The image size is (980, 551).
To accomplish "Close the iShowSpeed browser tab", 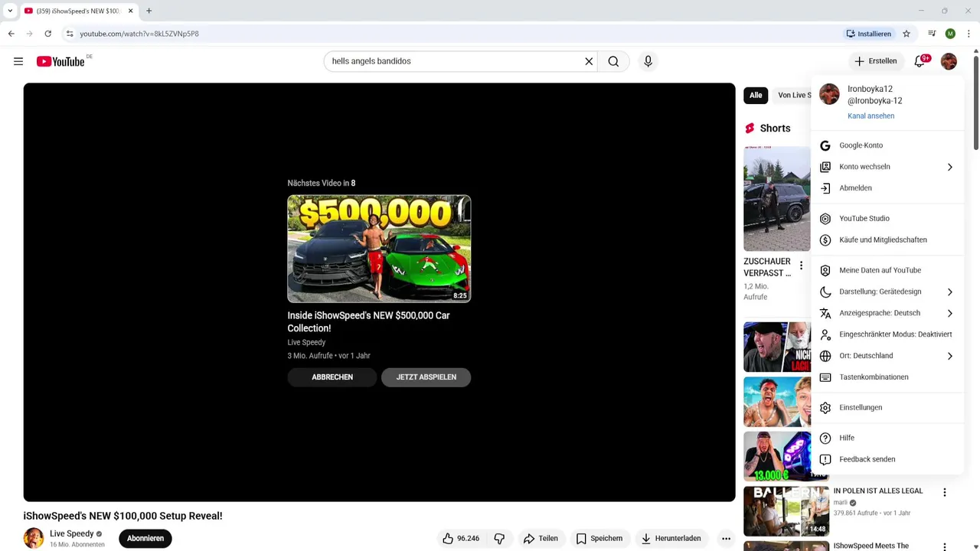I will [x=130, y=11].
